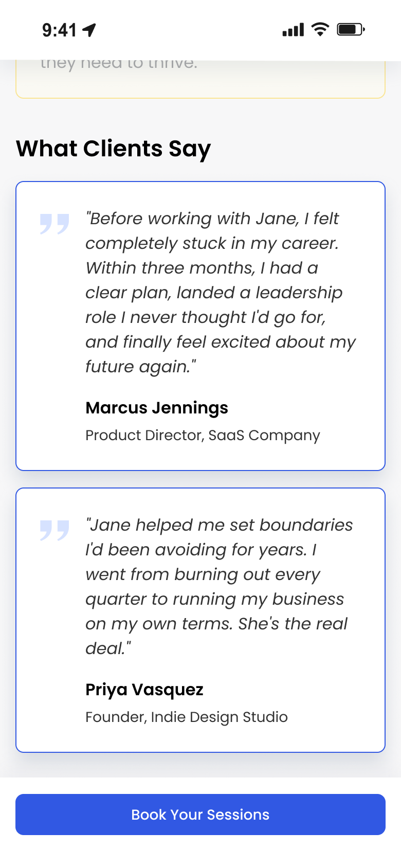Screen dimensions: 401x868
Task: Tap the "and finally feel excited about my" line
Action: click(x=221, y=342)
